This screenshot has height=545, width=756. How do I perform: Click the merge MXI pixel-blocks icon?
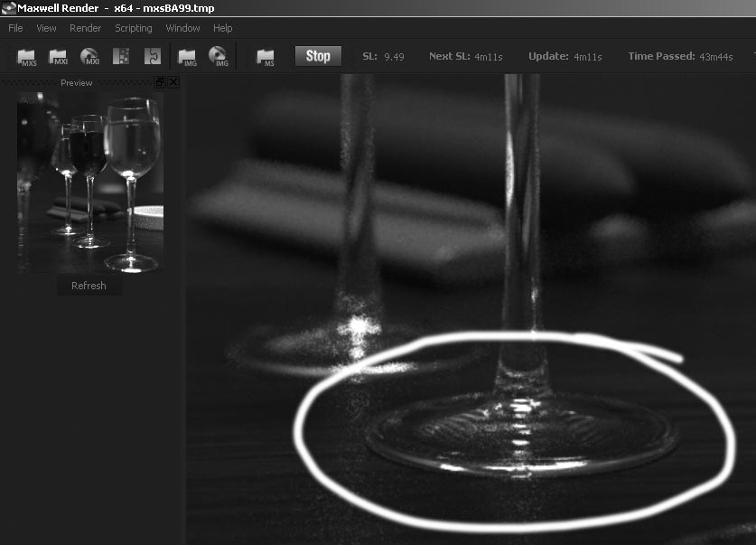121,56
